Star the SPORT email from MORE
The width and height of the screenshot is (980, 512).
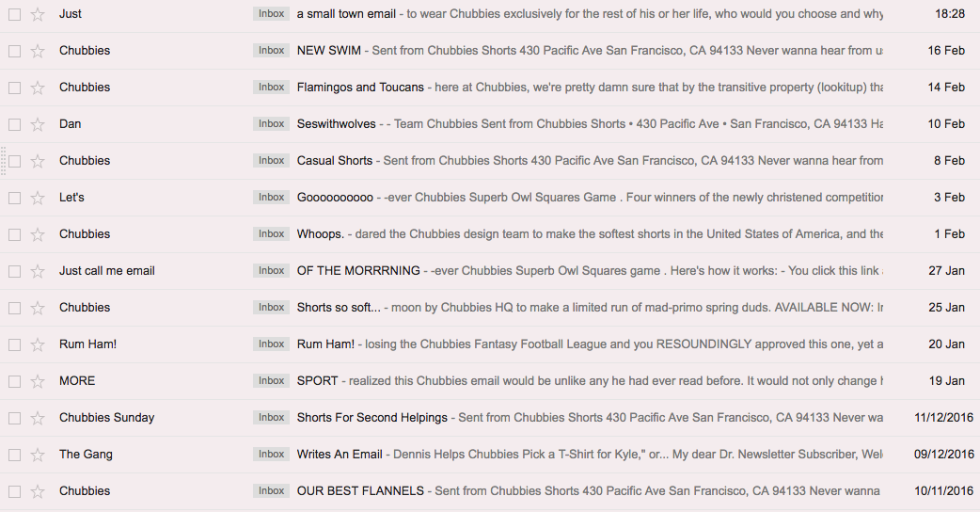[x=38, y=381]
